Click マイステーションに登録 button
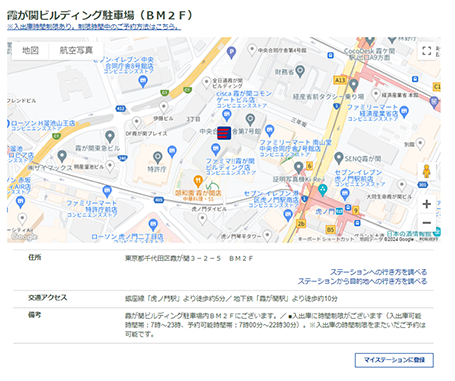Screen dimensions: 455x381 394,360
